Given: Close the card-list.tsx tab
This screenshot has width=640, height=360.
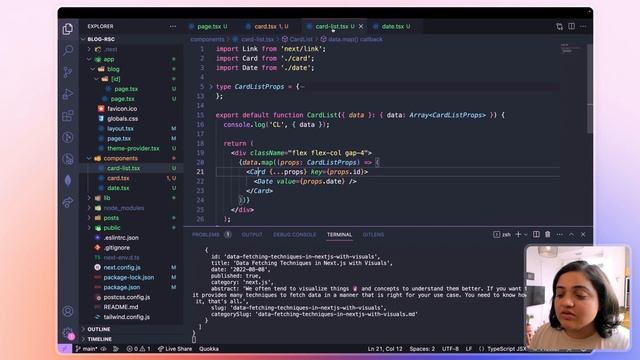Looking at the screenshot, I should pos(361,26).
